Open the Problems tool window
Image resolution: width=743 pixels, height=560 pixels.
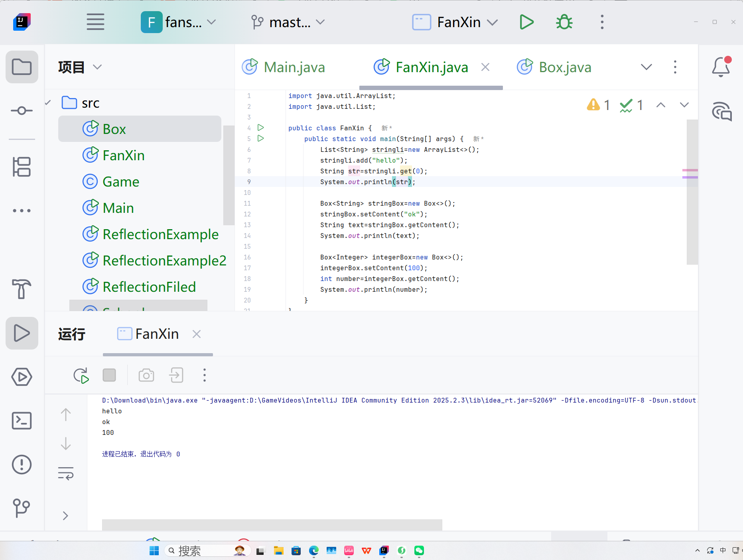click(22, 464)
